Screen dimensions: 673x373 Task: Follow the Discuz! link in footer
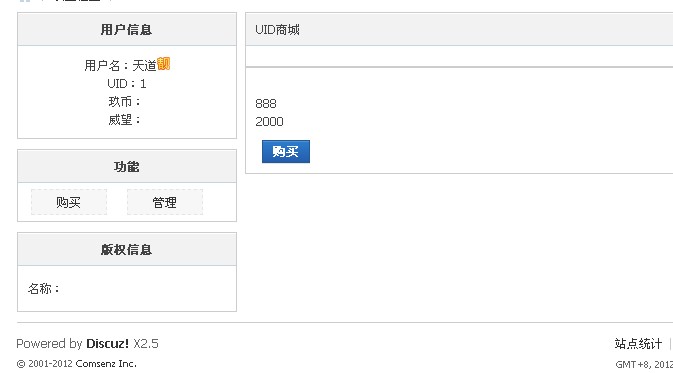pos(107,343)
